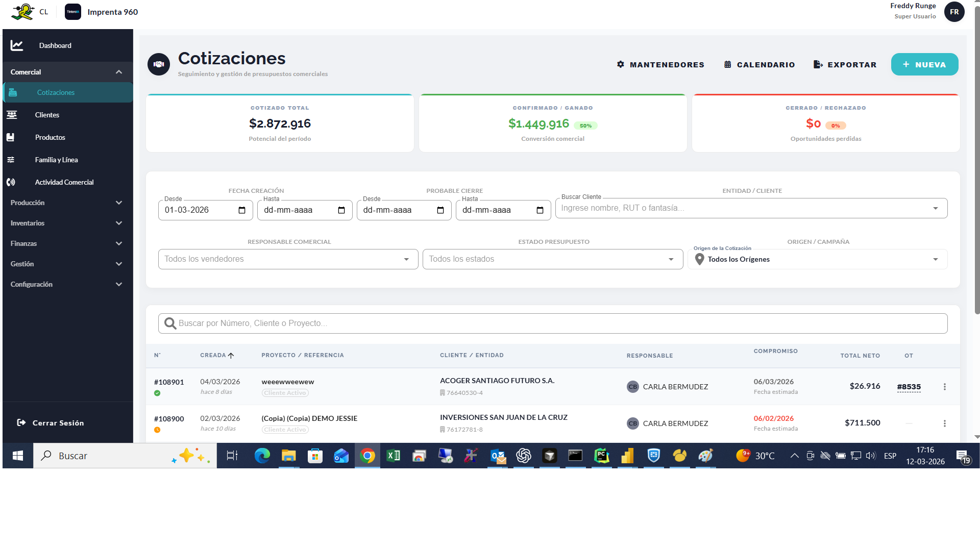Expand the Producción section
The height and width of the screenshot is (551, 980).
click(119, 203)
